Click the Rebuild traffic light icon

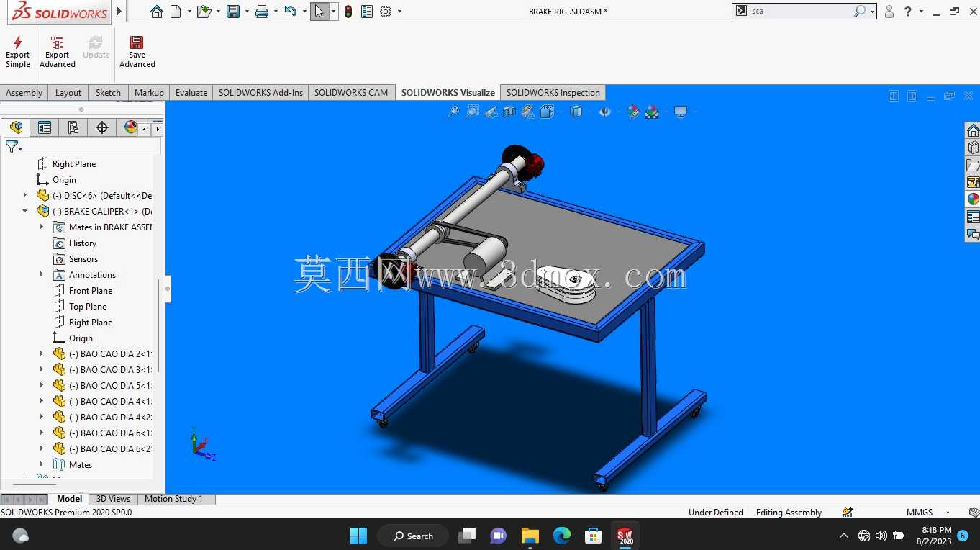pos(348,11)
